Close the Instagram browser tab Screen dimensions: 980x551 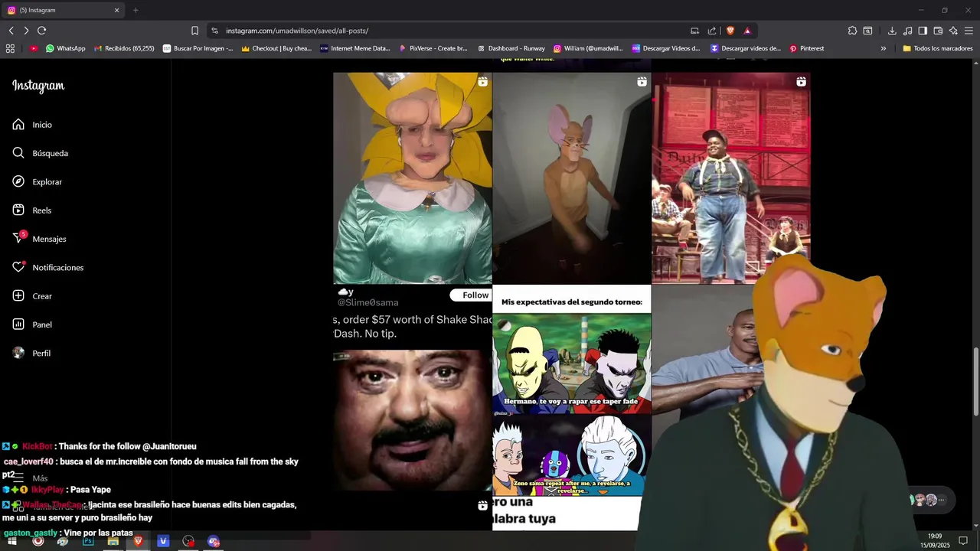tap(117, 11)
